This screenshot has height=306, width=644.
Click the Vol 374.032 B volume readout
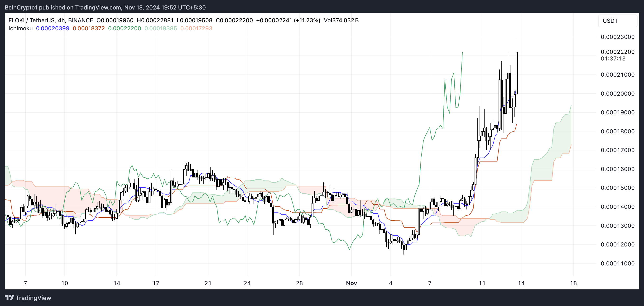click(341, 20)
